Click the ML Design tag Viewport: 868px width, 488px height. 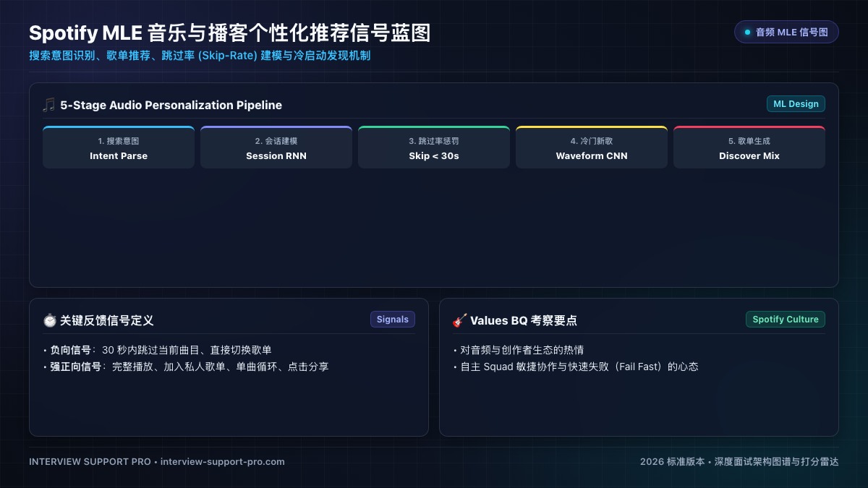pos(796,104)
